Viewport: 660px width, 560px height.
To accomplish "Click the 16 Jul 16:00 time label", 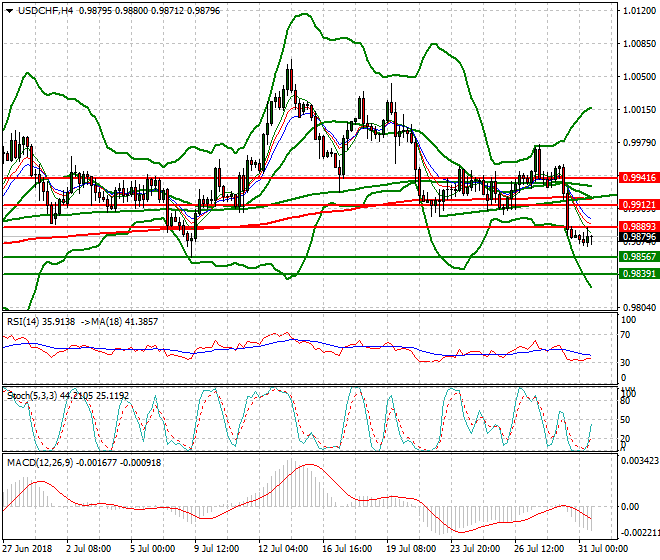I will 347,549.
